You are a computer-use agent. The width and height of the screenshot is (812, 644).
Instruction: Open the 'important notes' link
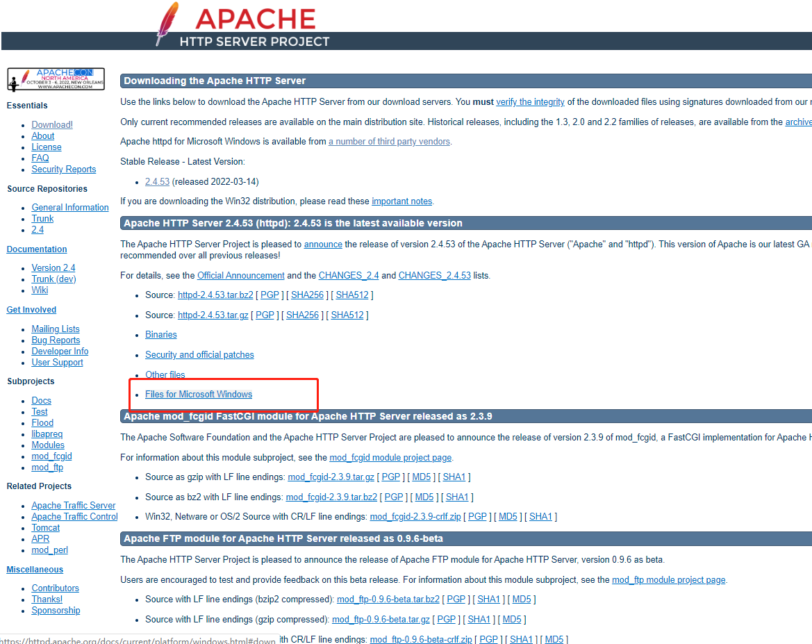click(x=402, y=201)
